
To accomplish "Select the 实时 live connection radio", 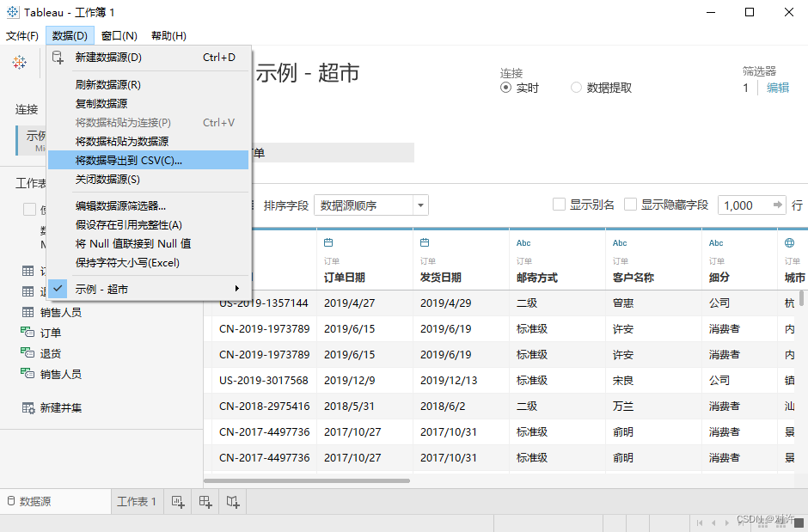I will click(505, 88).
